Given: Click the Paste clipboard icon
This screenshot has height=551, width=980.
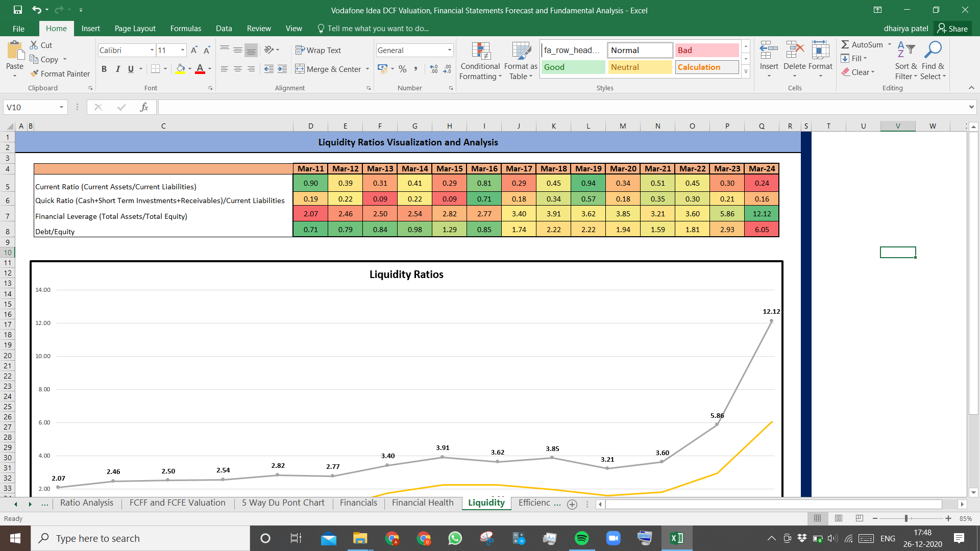Looking at the screenshot, I should pos(15,51).
